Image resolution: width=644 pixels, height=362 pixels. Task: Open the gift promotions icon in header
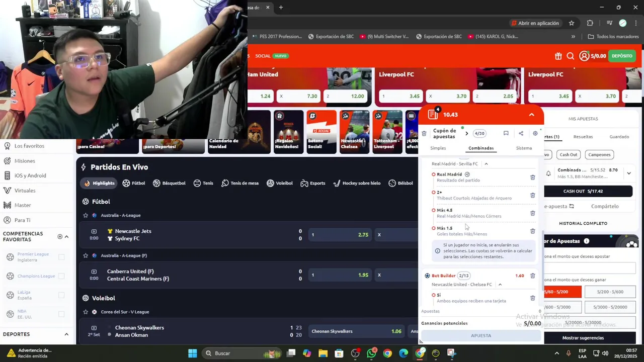pyautogui.click(x=558, y=56)
